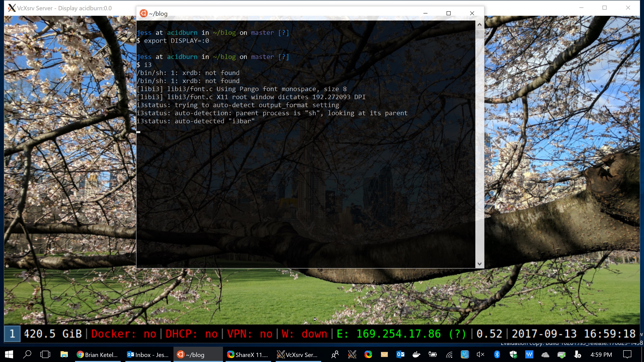Click terminal scrollbar down arrow
This screenshot has width=644, height=362.
[479, 264]
